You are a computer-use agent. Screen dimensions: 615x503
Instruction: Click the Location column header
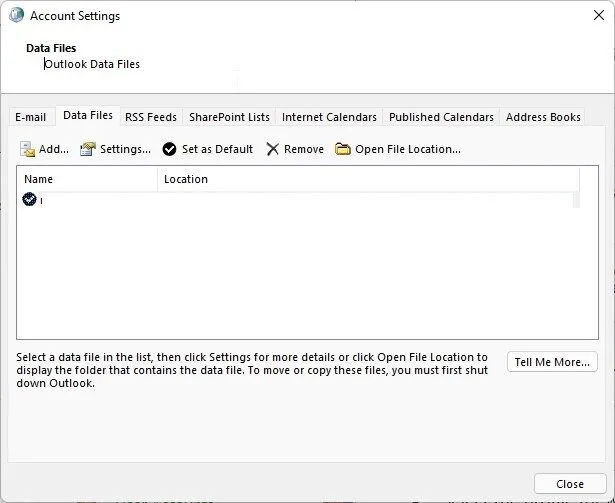click(x=368, y=179)
